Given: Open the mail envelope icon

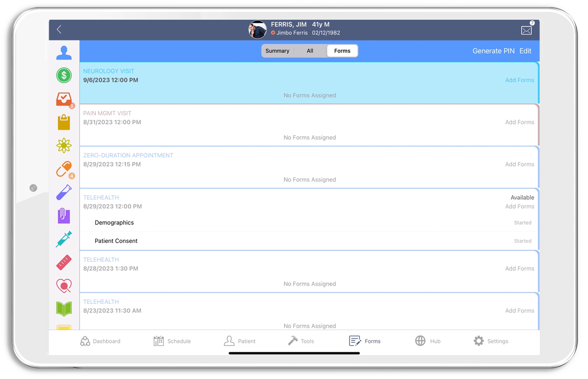Looking at the screenshot, I should [x=526, y=30].
